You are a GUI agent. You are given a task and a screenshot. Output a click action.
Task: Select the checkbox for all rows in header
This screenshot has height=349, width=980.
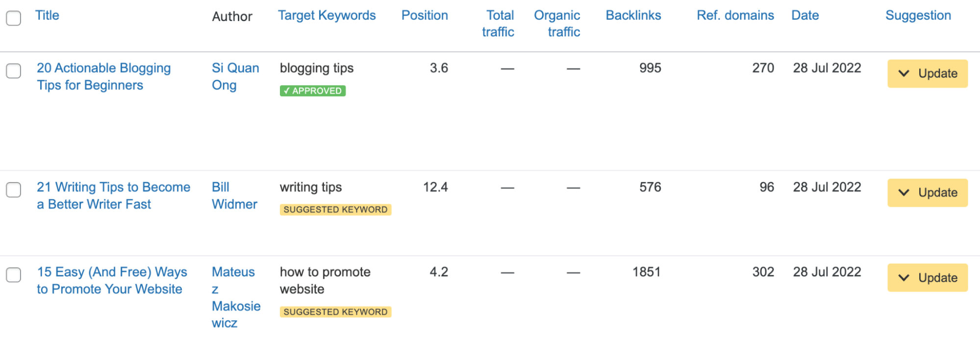(x=13, y=18)
